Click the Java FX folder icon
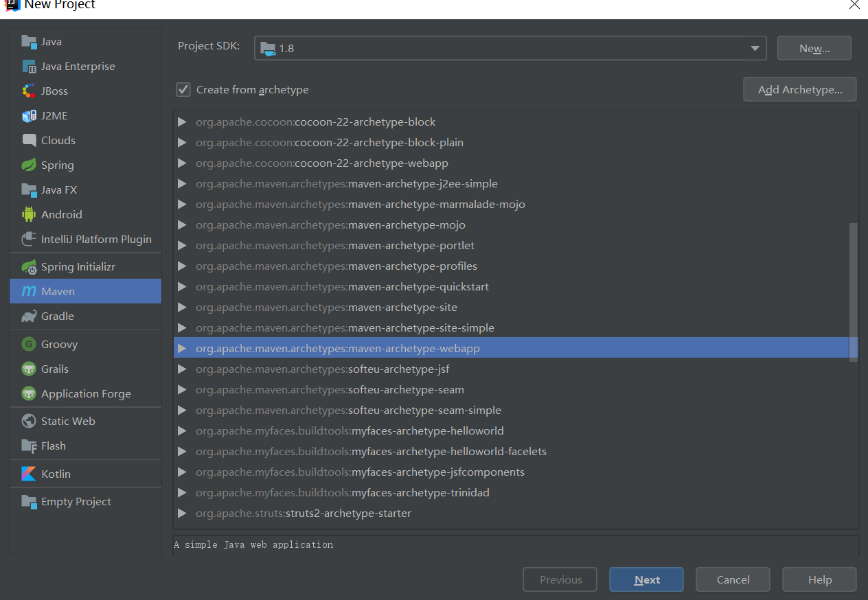Viewport: 868px width, 600px height. (29, 189)
